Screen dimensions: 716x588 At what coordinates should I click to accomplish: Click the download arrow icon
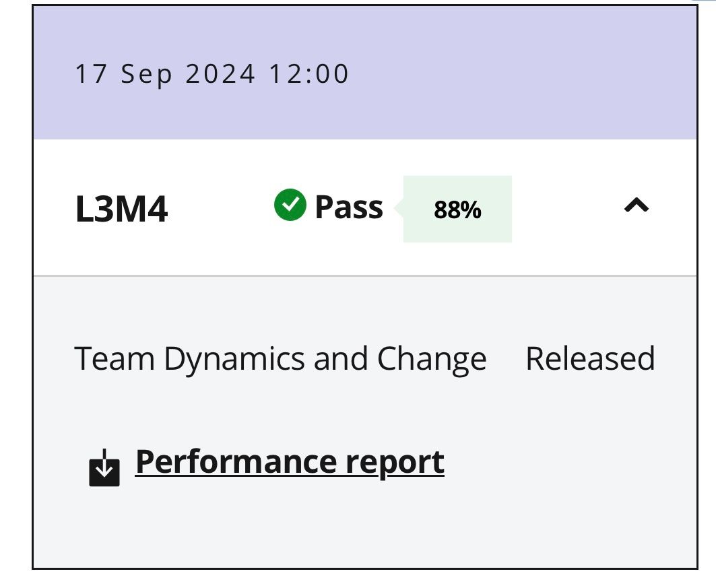tap(104, 469)
